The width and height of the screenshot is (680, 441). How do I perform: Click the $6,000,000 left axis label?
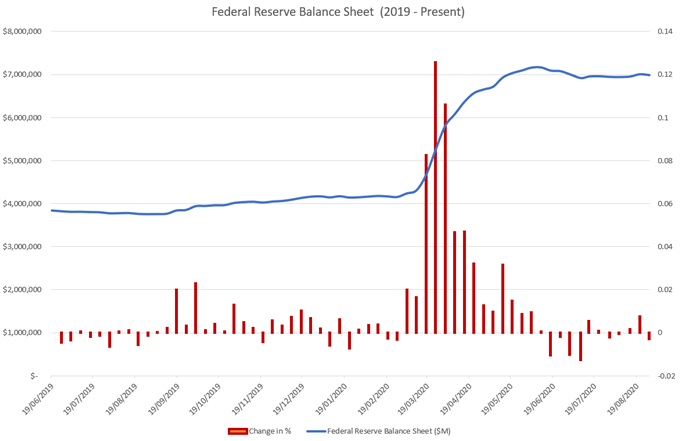(22, 118)
